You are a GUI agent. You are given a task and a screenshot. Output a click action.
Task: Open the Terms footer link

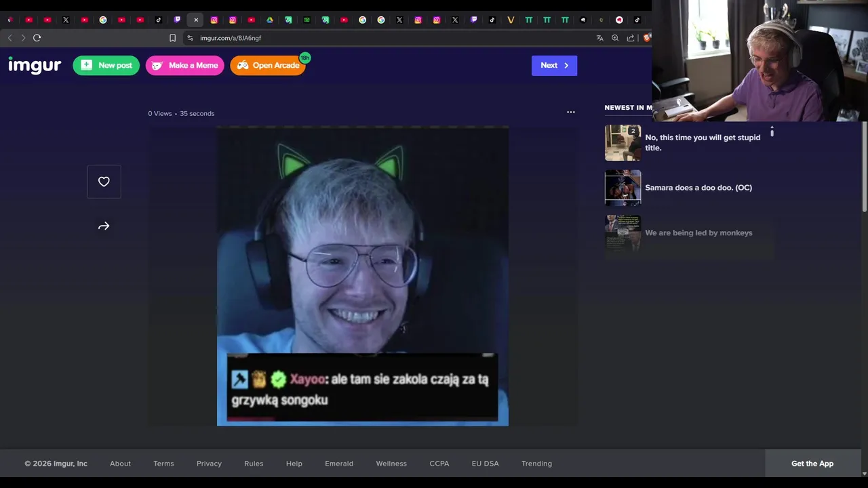[163, 464]
